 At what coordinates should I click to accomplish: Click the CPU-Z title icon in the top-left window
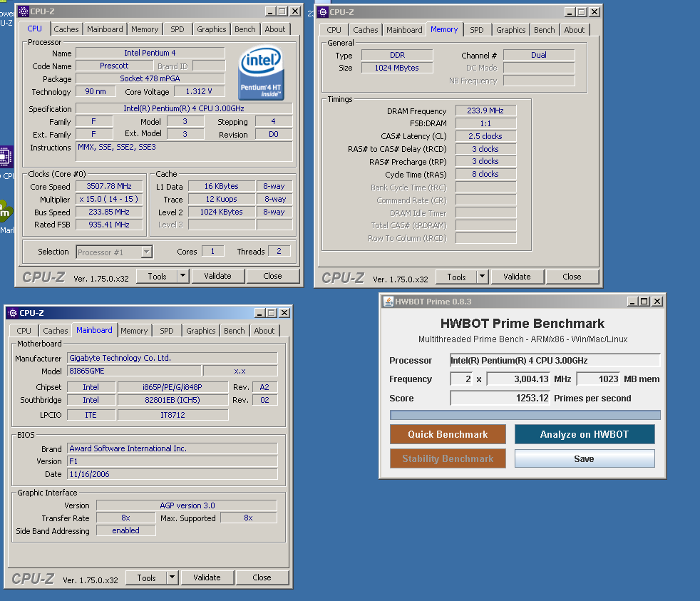coord(24,11)
